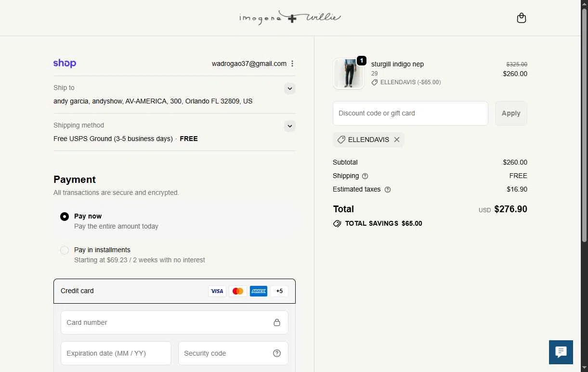Click the wadrogao37@gmail.com email text
This screenshot has width=588, height=372.
(x=249, y=64)
